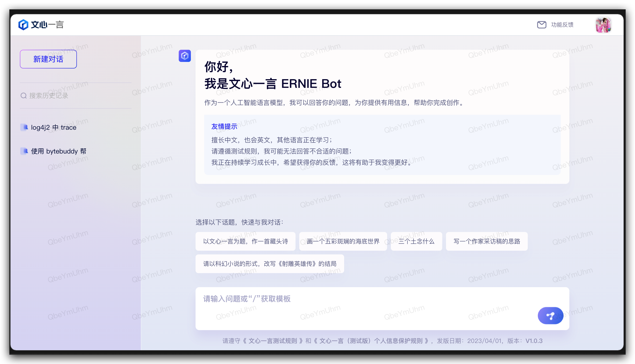The image size is (635, 364).
Task: Open the 功能反馈 mail icon
Action: pyautogui.click(x=542, y=25)
